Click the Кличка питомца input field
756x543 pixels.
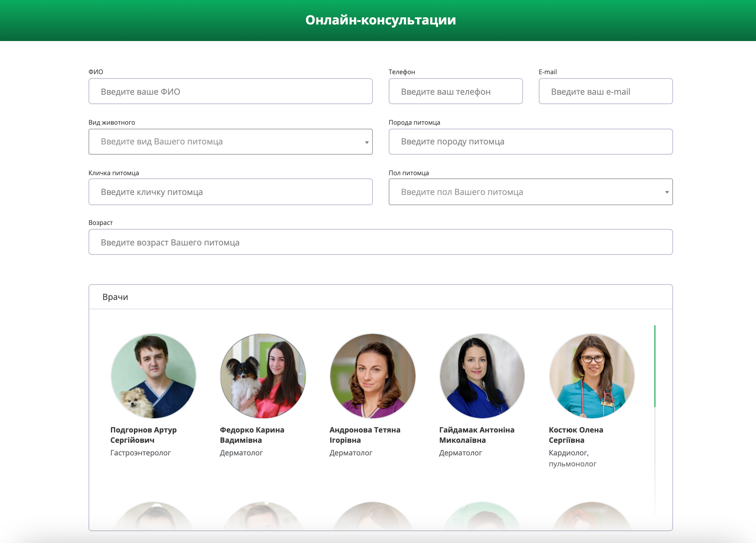[231, 192]
